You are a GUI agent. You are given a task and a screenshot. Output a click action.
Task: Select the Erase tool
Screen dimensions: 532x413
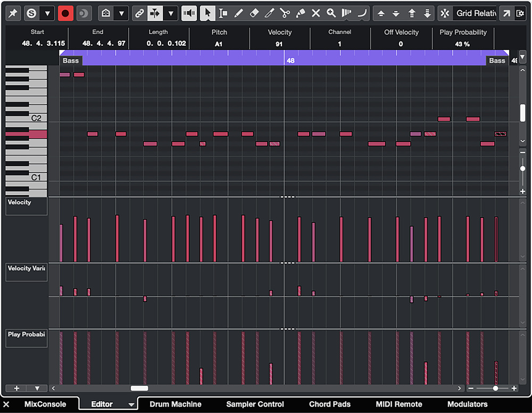254,13
